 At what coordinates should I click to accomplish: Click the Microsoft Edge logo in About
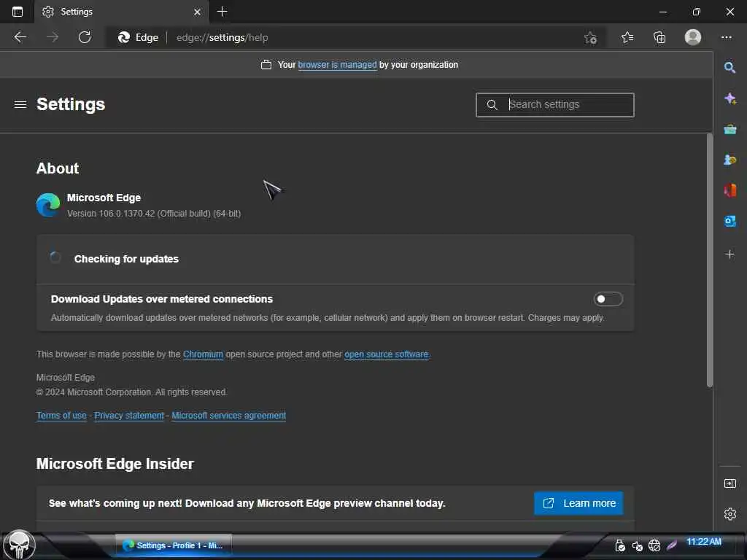48,205
